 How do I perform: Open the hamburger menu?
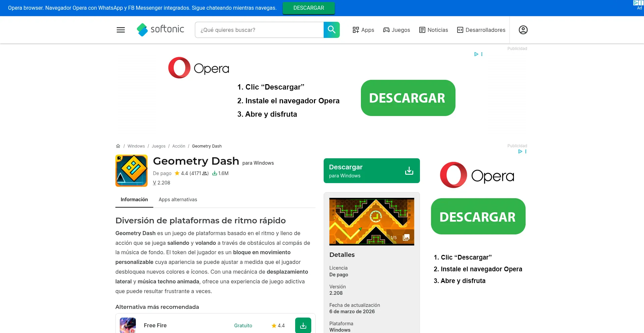pyautogui.click(x=120, y=30)
